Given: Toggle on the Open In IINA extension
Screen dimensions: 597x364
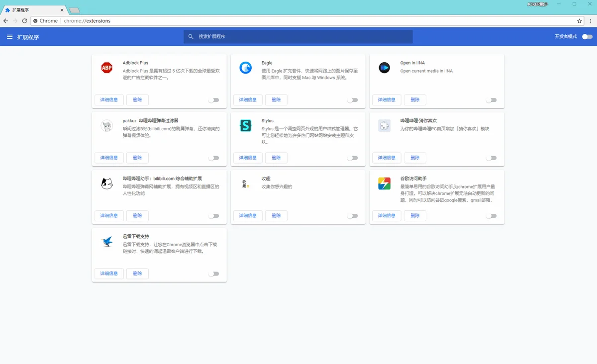Looking at the screenshot, I should (491, 100).
